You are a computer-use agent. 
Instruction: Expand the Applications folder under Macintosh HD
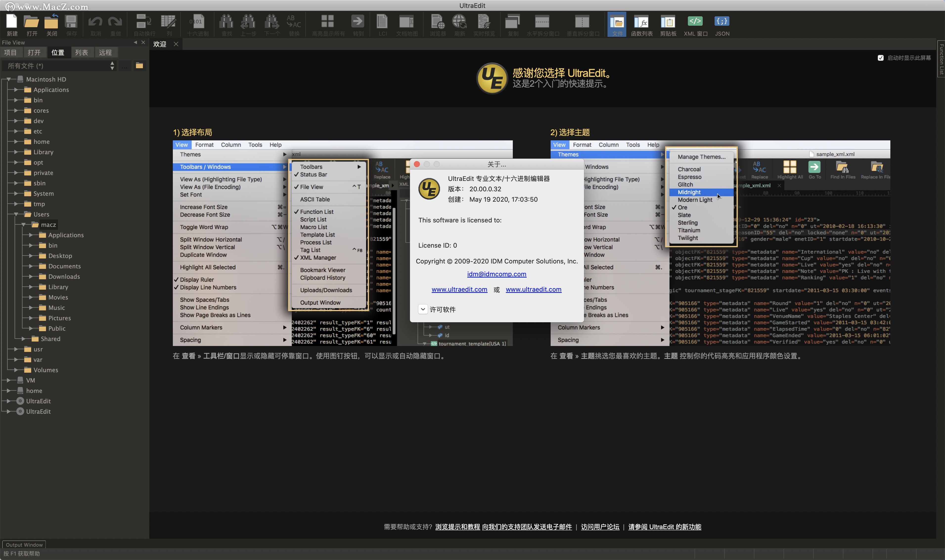(16, 89)
